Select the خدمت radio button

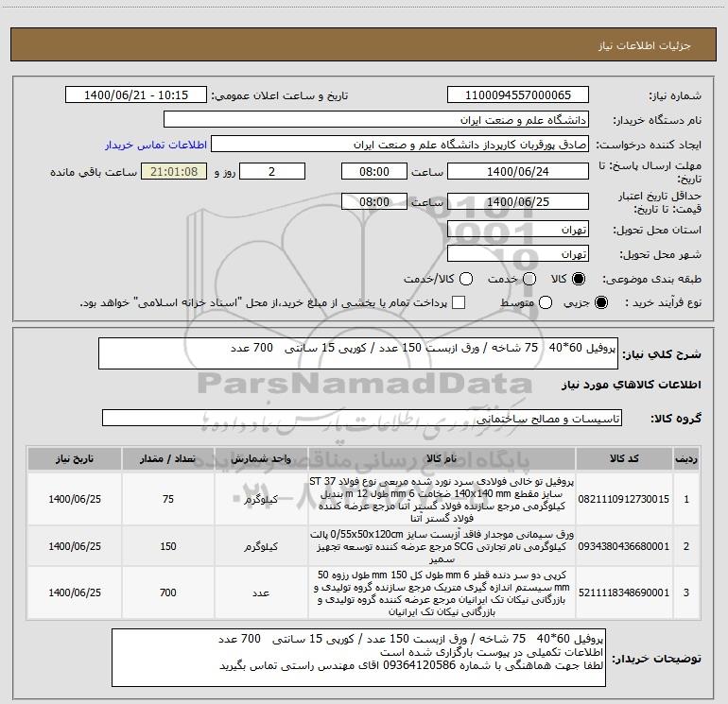[x=529, y=279]
